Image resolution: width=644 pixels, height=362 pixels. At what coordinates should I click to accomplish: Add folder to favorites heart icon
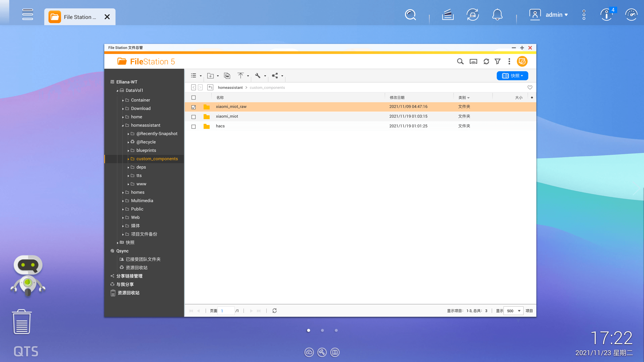[530, 87]
